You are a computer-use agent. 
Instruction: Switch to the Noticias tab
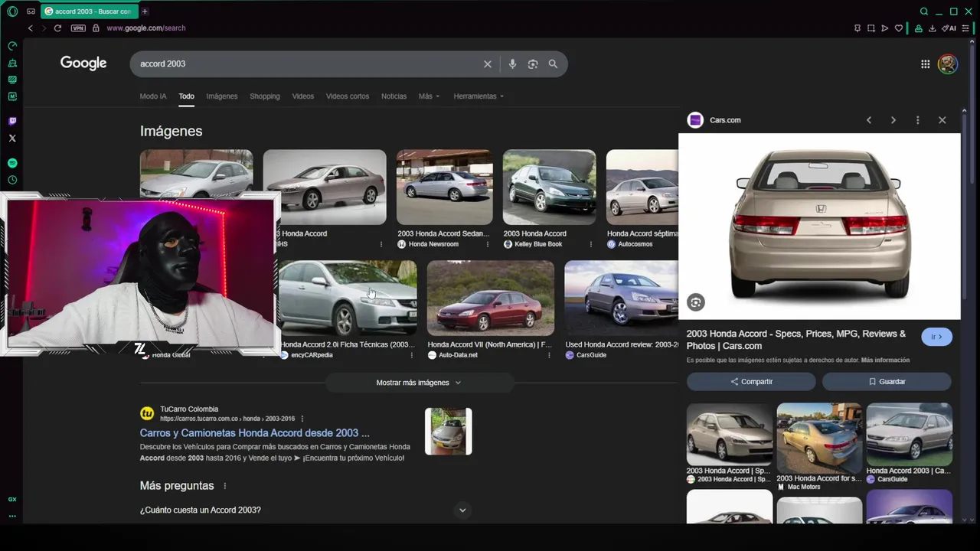[394, 96]
